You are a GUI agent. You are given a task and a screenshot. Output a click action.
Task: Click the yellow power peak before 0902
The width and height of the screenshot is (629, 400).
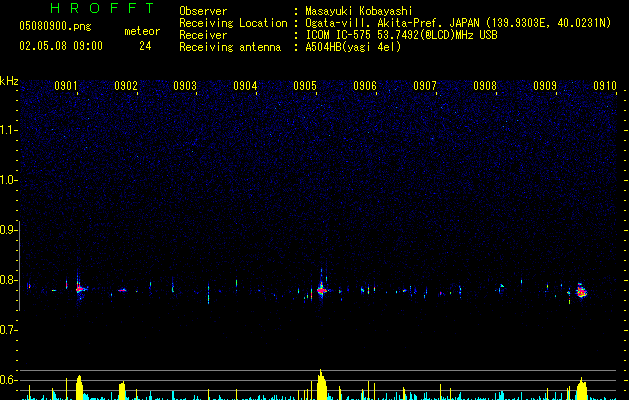122,391
